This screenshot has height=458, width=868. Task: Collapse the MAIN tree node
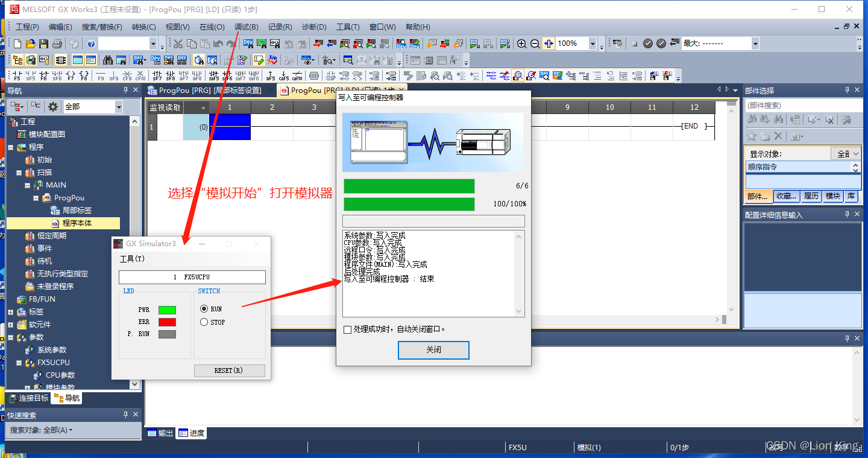pyautogui.click(x=27, y=185)
